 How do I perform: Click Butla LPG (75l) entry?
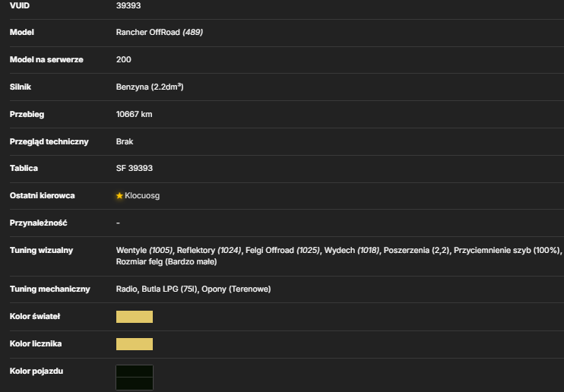(x=169, y=289)
